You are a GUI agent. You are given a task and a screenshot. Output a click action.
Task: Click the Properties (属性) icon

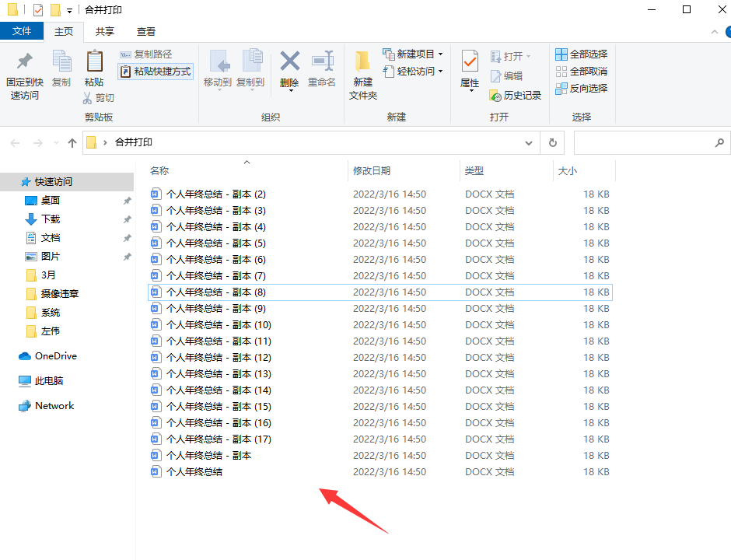coord(470,61)
